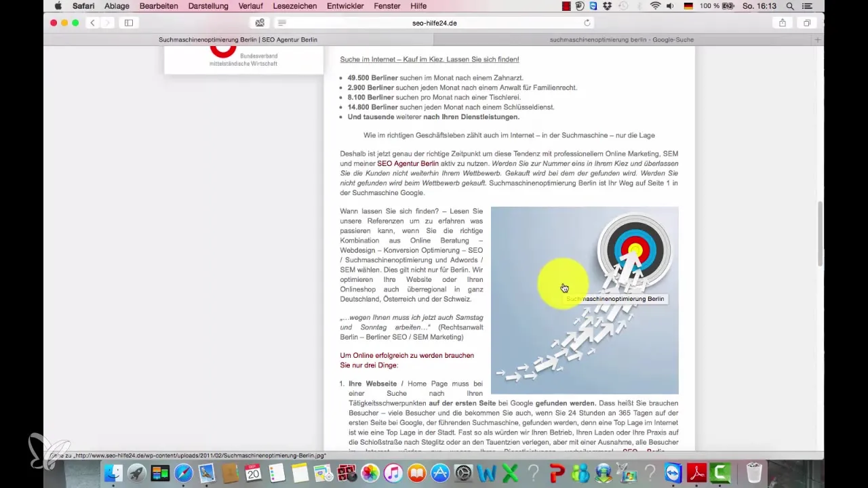Click the battery 100 % indicator
The height and width of the screenshot is (488, 868).
coord(717,6)
